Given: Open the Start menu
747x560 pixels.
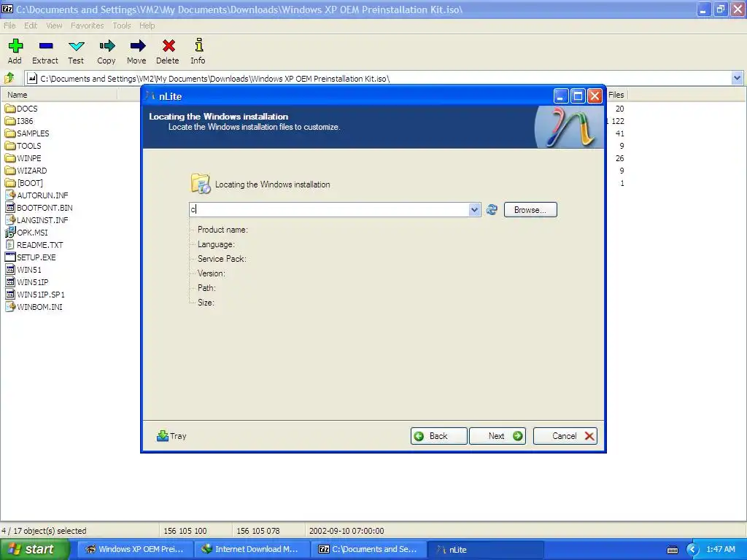Looking at the screenshot, I should click(35, 549).
